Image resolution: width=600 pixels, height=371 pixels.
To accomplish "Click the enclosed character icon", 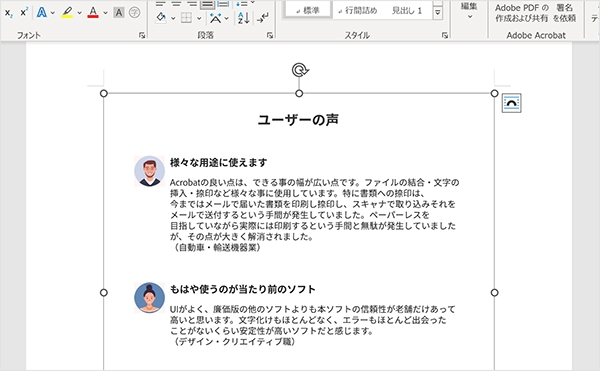I will [134, 13].
